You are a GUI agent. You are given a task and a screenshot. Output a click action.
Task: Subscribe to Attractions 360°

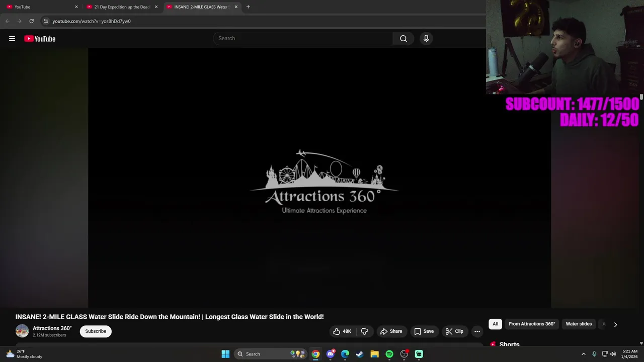click(96, 331)
